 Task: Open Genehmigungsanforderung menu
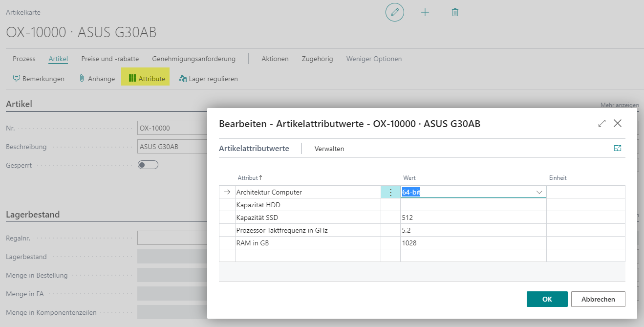click(193, 59)
